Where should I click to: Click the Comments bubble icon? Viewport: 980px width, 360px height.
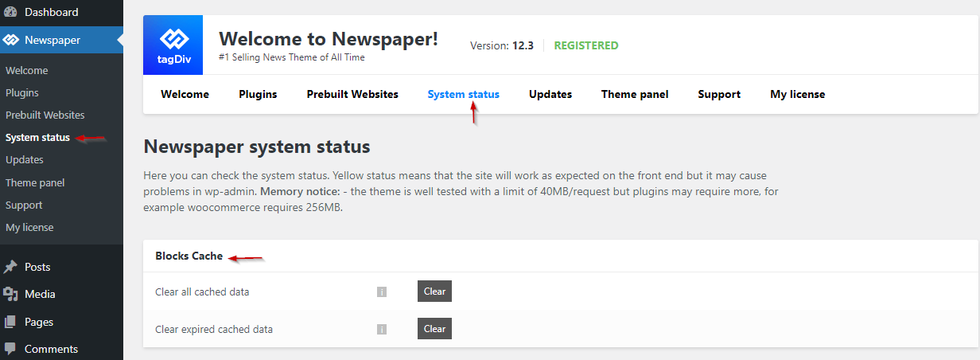point(10,349)
